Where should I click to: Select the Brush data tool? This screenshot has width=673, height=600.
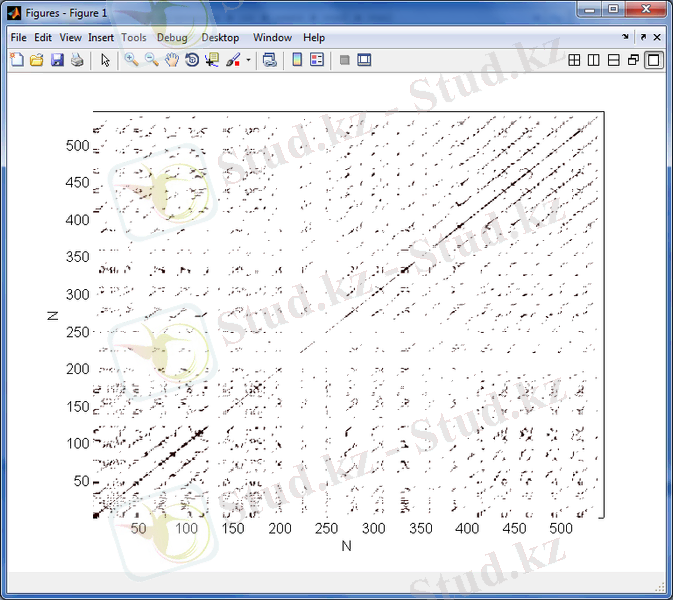tap(233, 60)
